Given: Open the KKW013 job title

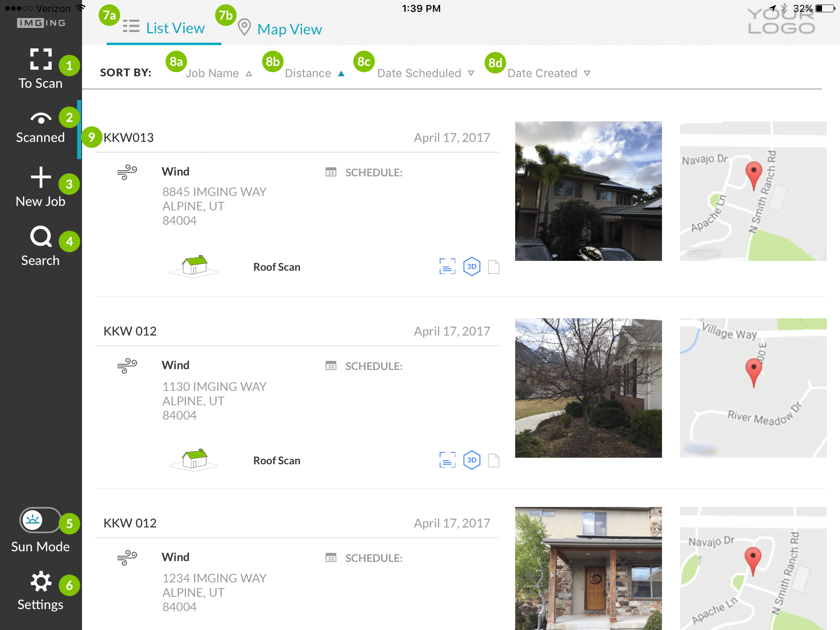Looking at the screenshot, I should tap(128, 137).
